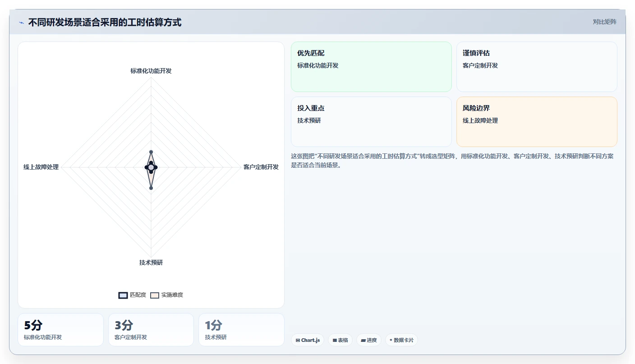Click the Chart.js tag chip
Image resolution: width=635 pixels, height=364 pixels.
[308, 340]
